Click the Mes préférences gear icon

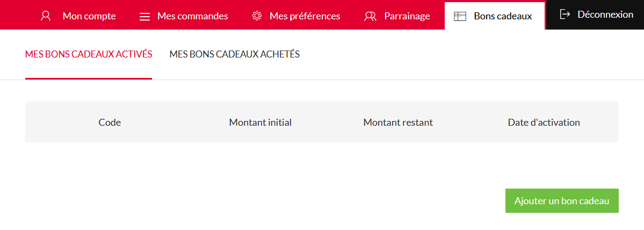257,16
